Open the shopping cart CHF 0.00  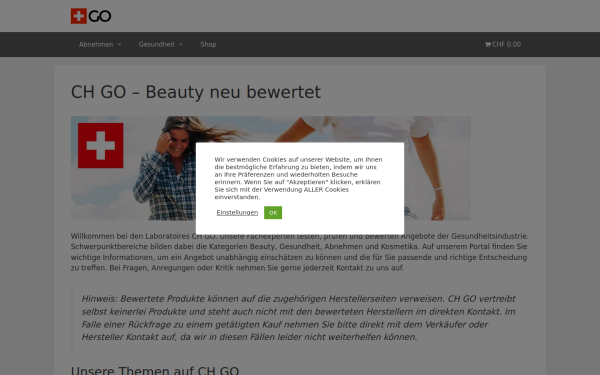point(502,44)
